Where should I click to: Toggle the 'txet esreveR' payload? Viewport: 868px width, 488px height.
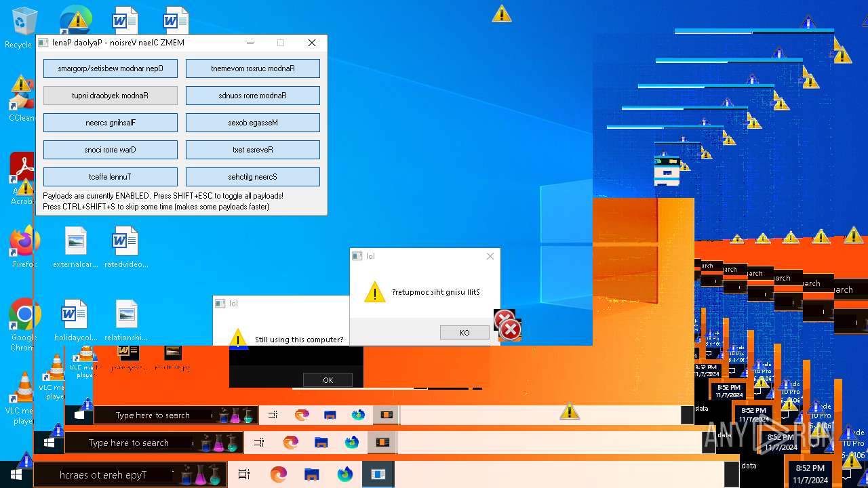(253, 150)
